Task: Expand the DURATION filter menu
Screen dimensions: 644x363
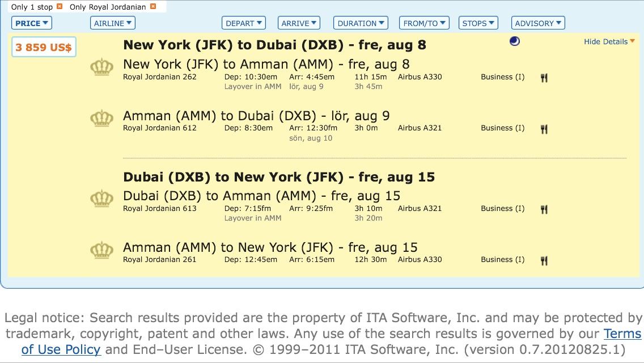Action: 361,23
